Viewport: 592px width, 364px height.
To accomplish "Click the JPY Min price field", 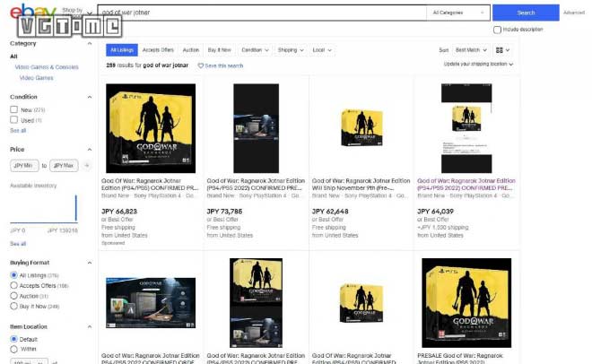I will (x=24, y=166).
